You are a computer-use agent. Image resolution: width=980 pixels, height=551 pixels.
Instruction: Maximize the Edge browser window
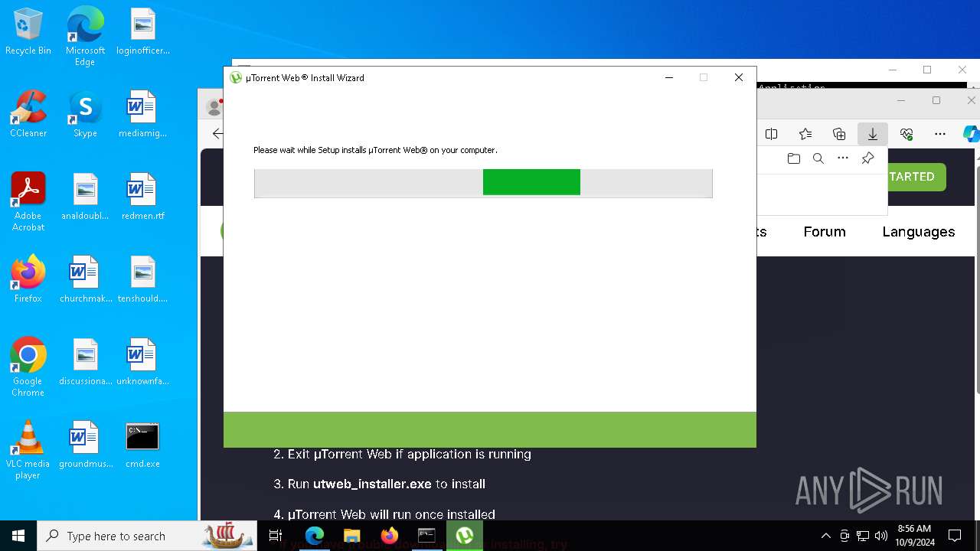(x=936, y=100)
